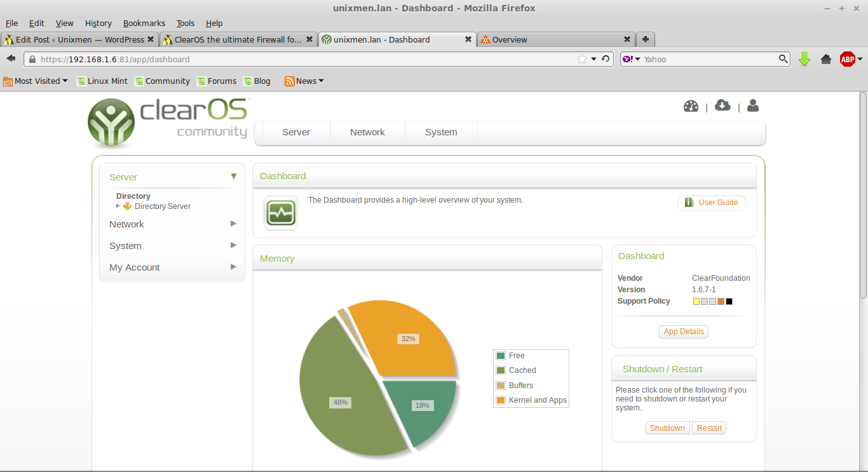This screenshot has width=868, height=472.
Task: Expand the Most Visited bookmarks dropdown
Action: [x=36, y=81]
